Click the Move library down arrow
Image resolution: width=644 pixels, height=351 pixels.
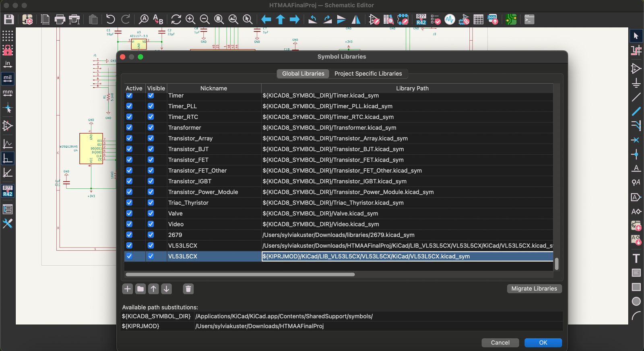point(166,289)
